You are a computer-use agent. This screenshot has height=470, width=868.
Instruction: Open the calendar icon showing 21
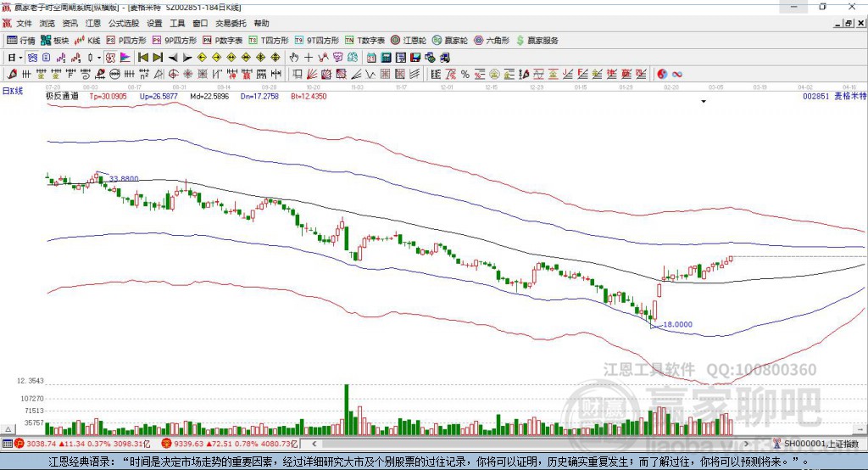(x=371, y=58)
